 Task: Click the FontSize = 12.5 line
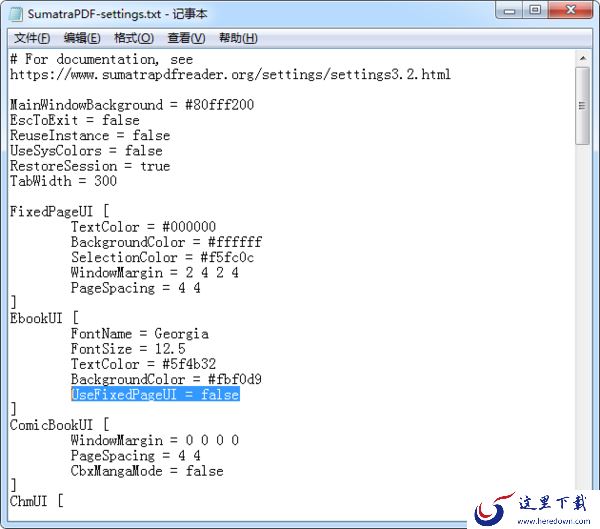click(128, 349)
